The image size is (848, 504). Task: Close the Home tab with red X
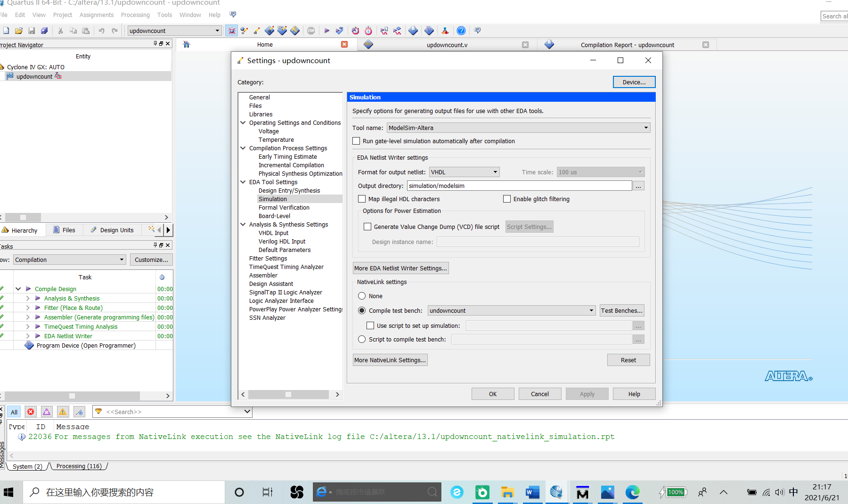tap(344, 44)
